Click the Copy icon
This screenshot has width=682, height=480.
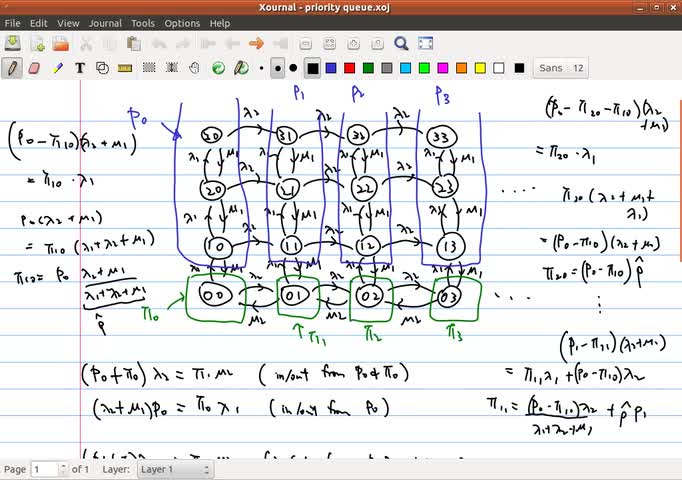(x=109, y=43)
